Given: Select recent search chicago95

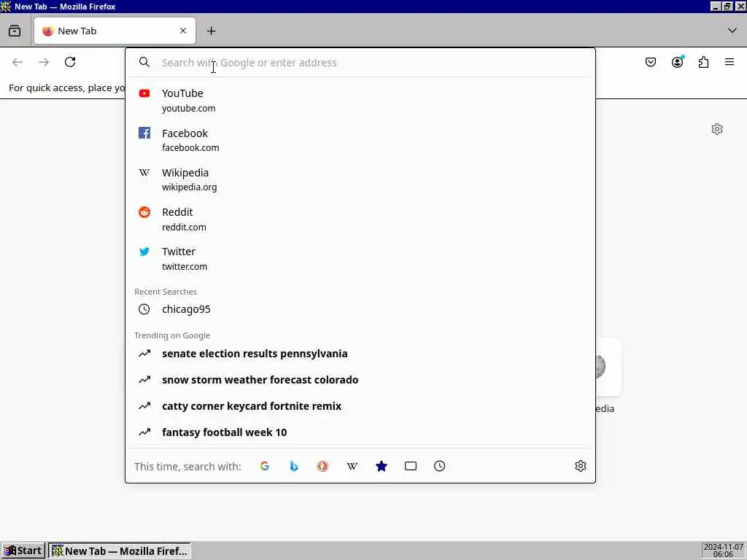Looking at the screenshot, I should 360,309.
